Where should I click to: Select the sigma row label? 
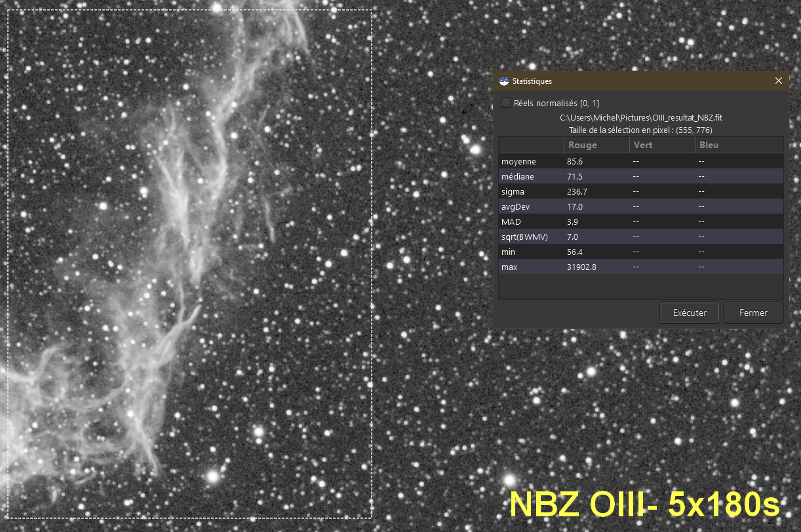click(513, 191)
